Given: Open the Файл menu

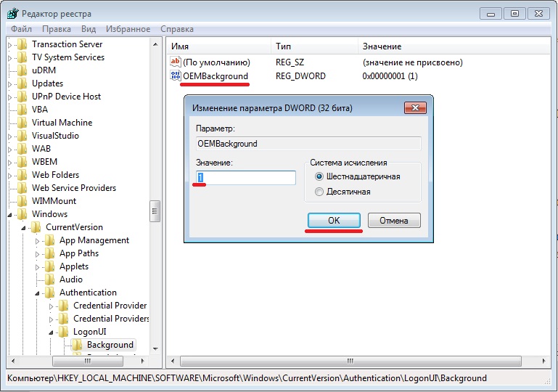Looking at the screenshot, I should click(x=21, y=29).
